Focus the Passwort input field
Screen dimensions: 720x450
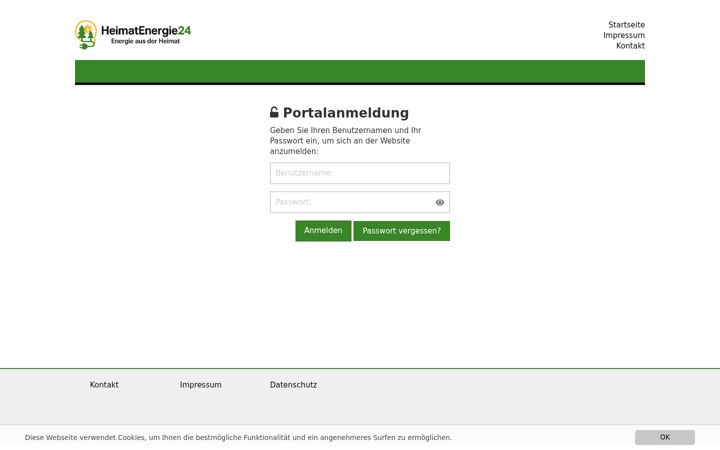coord(360,202)
